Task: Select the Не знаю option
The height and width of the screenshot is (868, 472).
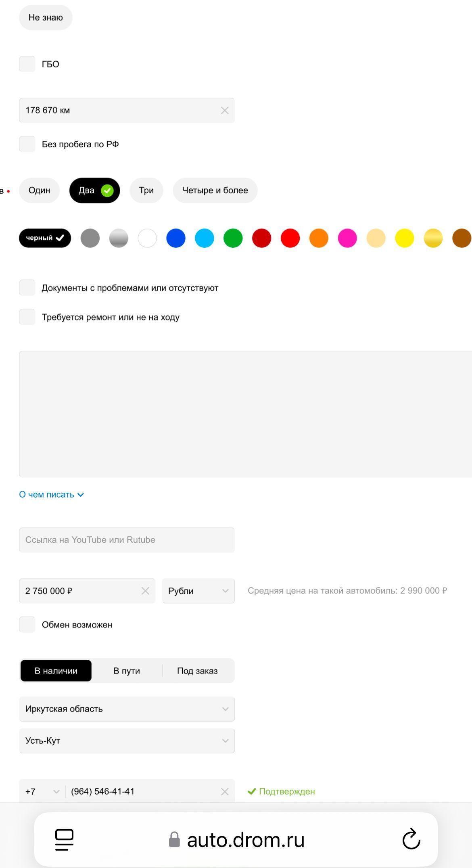Action: pos(46,17)
